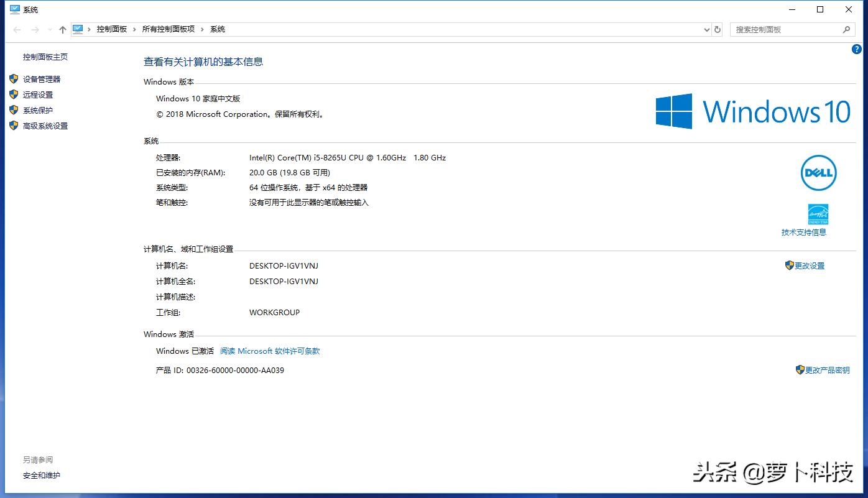
Task: Open 安全和维护 at the bottom left
Action: (40, 476)
